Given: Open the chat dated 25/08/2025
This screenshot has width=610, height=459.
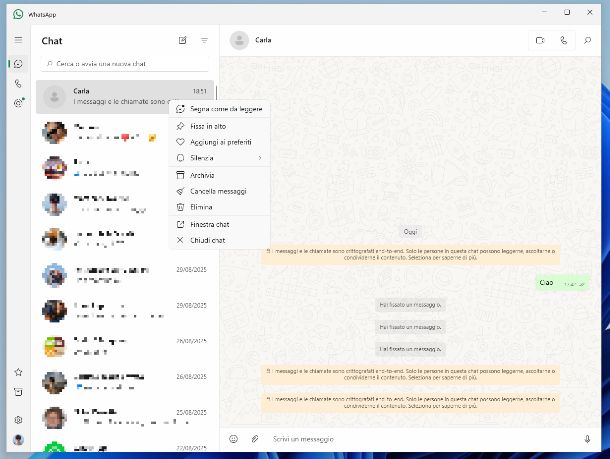Looking at the screenshot, I should (124, 417).
